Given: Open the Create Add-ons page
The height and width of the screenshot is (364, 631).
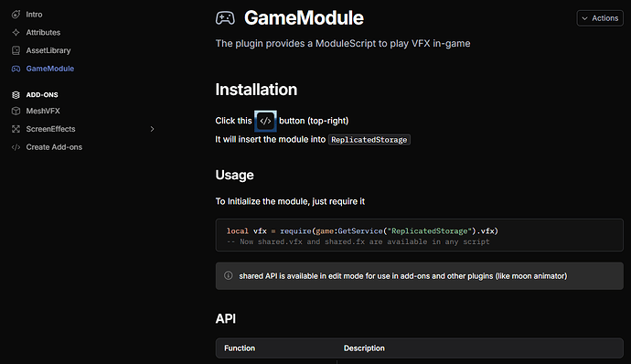Looking at the screenshot, I should point(54,147).
